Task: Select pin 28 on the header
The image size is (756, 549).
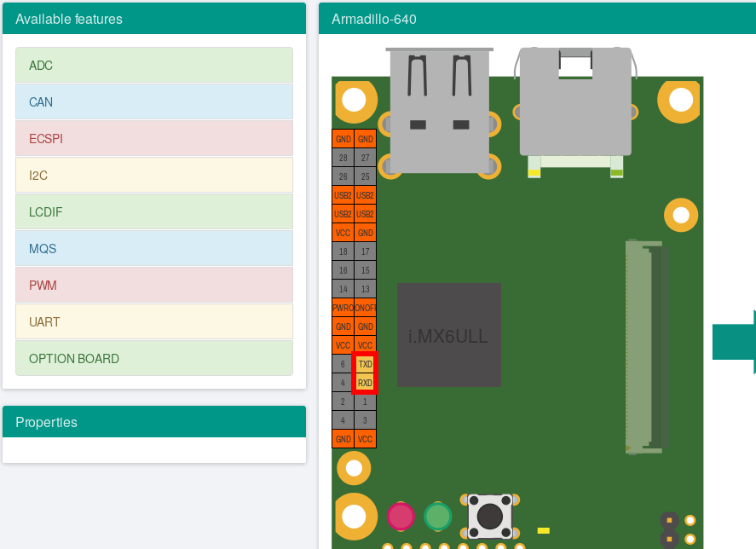Action: 343,158
